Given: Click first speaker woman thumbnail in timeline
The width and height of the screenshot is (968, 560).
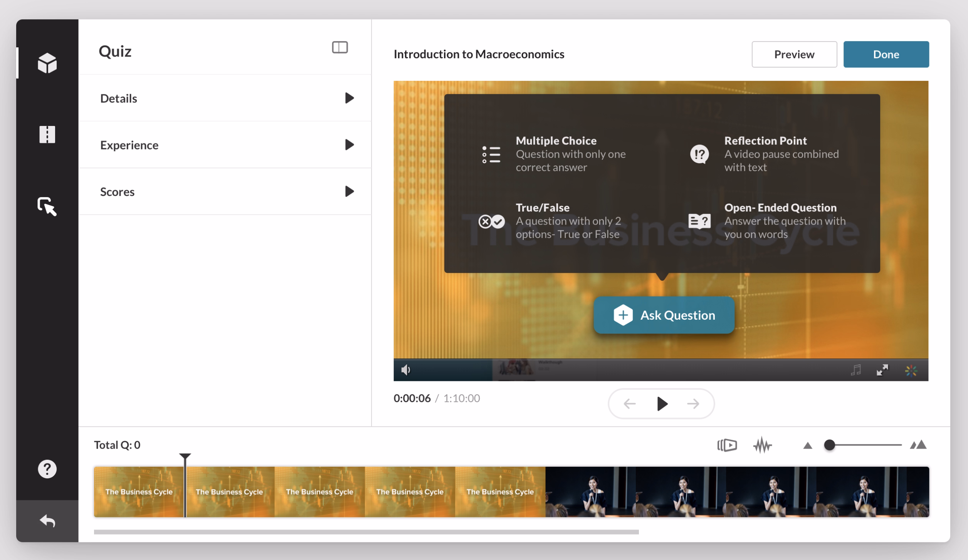Looking at the screenshot, I should [x=591, y=492].
